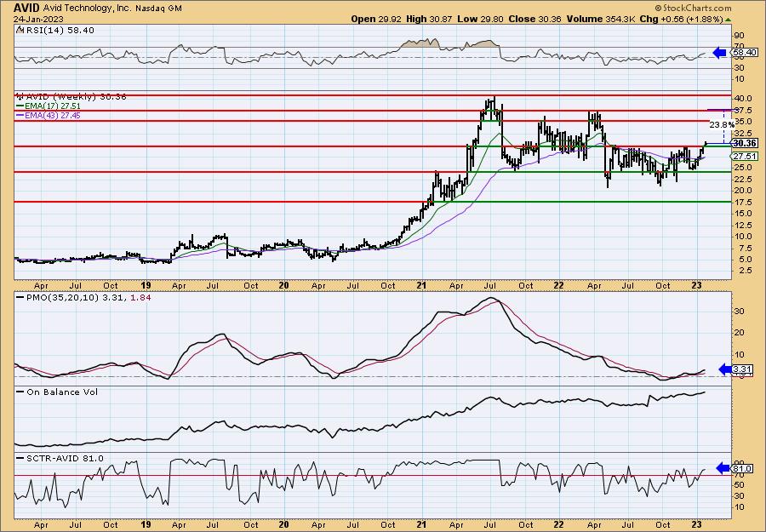The height and width of the screenshot is (532, 766).
Task: Click the '2.5' price axis label
Action: click(744, 271)
